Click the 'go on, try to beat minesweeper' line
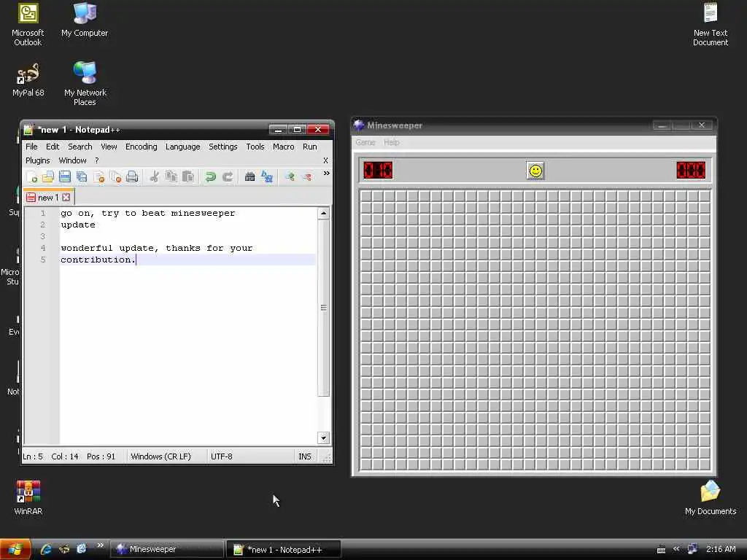 (x=147, y=214)
